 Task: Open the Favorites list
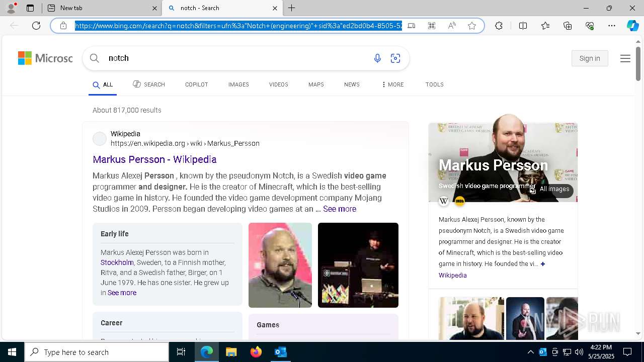pyautogui.click(x=545, y=26)
